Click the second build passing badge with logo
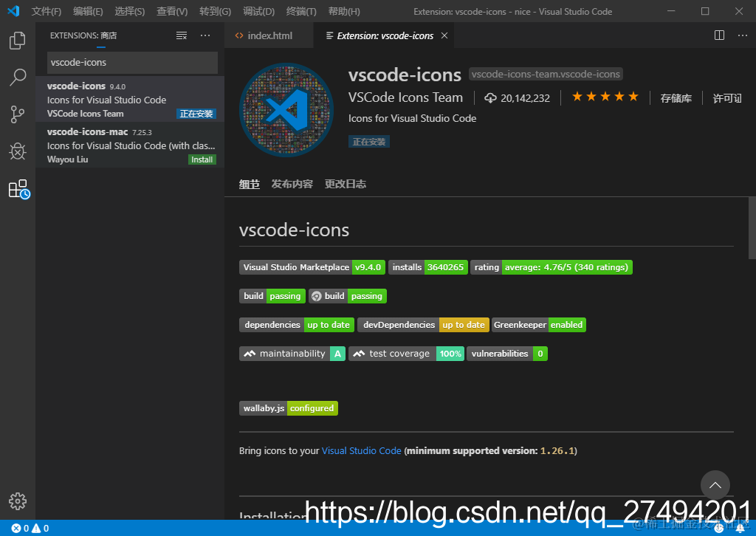This screenshot has height=536, width=756. point(348,296)
